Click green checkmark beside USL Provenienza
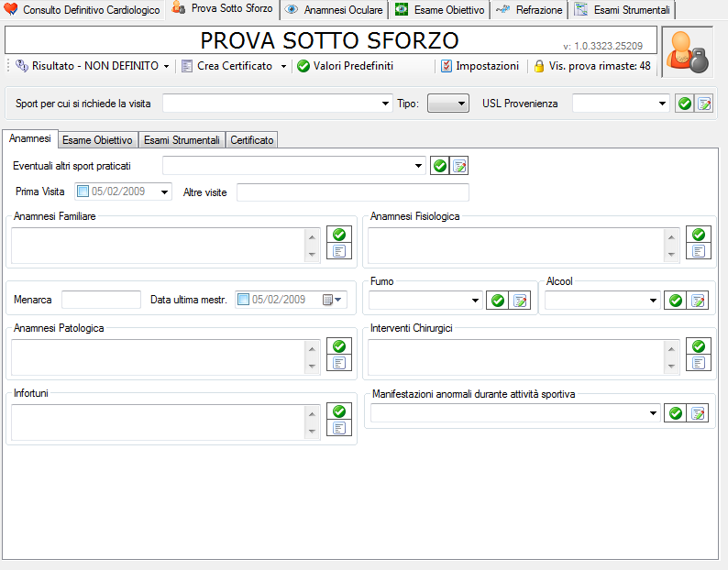728x570 pixels. click(684, 104)
